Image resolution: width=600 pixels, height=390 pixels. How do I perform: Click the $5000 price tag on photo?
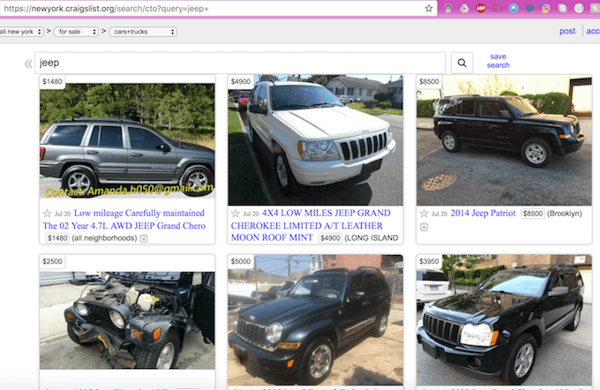click(241, 261)
